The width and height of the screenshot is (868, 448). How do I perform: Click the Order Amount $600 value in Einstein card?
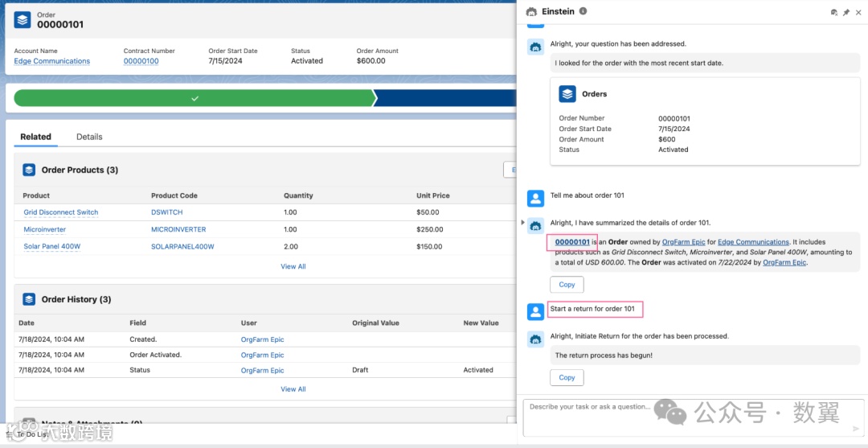coord(666,139)
